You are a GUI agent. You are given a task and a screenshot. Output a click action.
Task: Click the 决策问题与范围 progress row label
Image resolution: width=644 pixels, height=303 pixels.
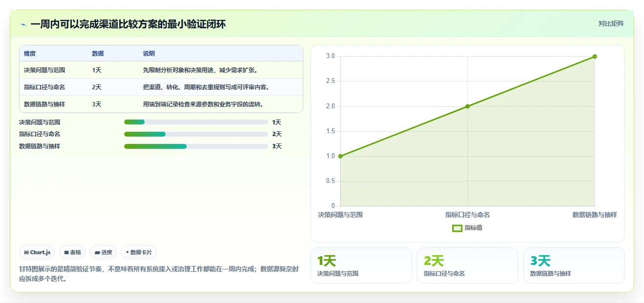(x=40, y=122)
